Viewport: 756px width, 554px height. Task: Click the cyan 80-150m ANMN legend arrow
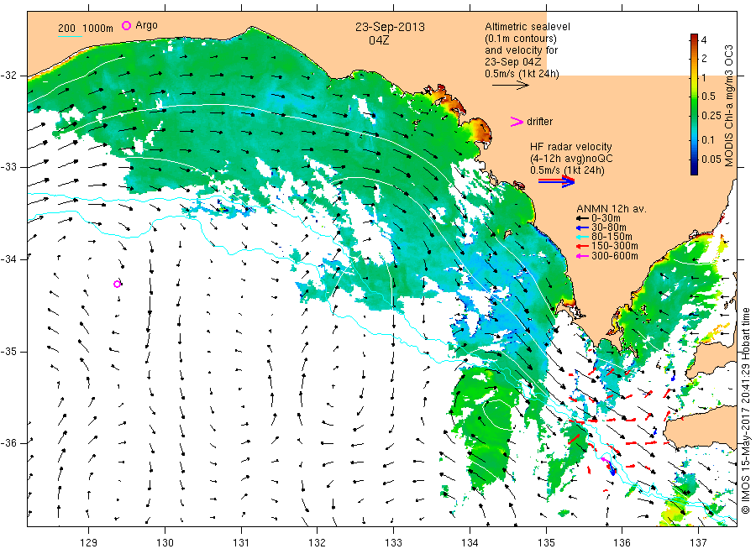582,237
